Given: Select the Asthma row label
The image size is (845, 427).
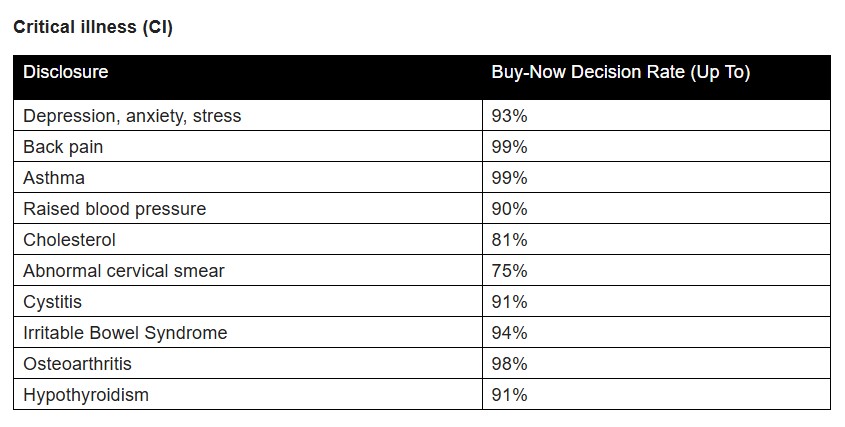Looking at the screenshot, I should point(54,178).
